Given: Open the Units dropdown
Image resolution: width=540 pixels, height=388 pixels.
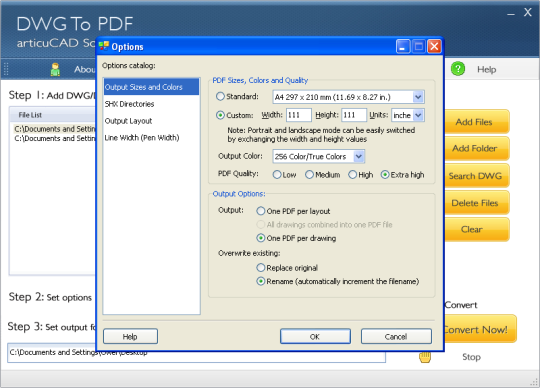Looking at the screenshot, I should (x=418, y=115).
